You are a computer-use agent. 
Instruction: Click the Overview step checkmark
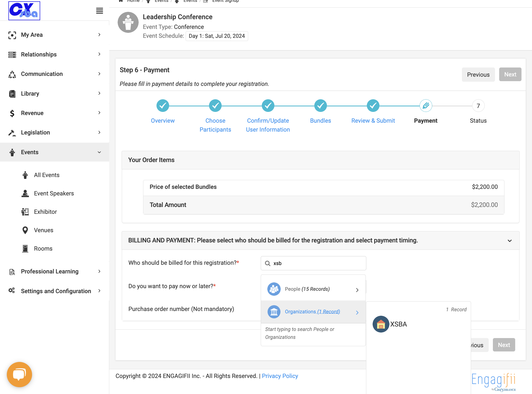[x=163, y=106]
